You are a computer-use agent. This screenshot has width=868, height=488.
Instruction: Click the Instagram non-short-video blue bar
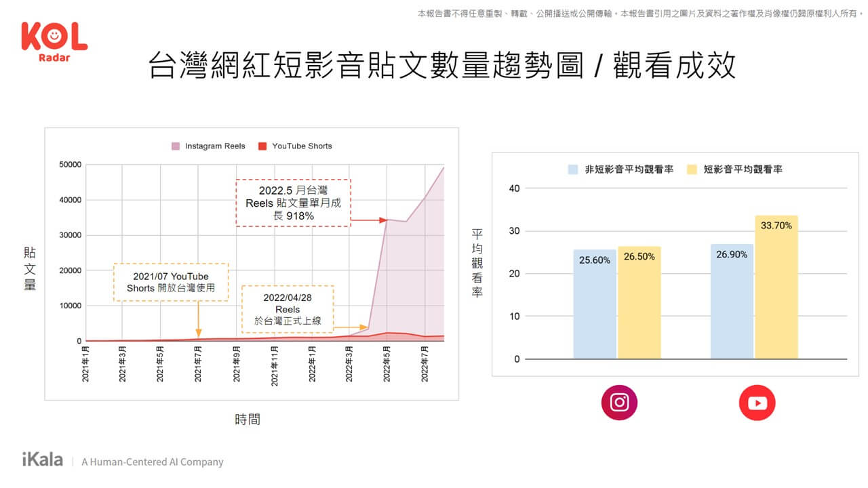point(595,304)
